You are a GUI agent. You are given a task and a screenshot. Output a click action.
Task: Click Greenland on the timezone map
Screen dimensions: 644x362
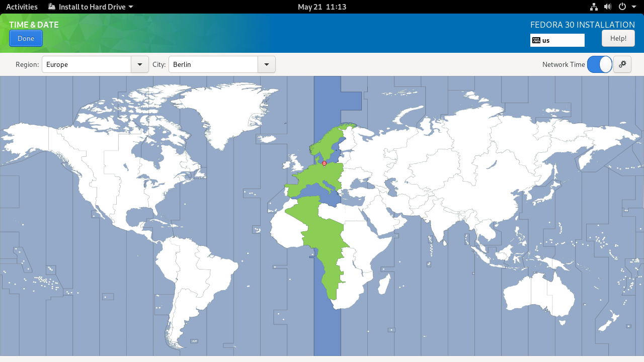(x=226, y=111)
